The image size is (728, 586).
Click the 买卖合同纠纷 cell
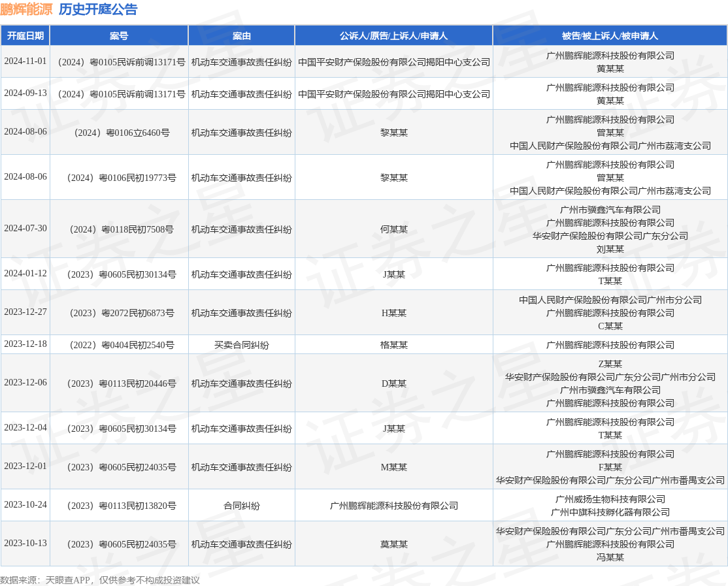coord(241,345)
